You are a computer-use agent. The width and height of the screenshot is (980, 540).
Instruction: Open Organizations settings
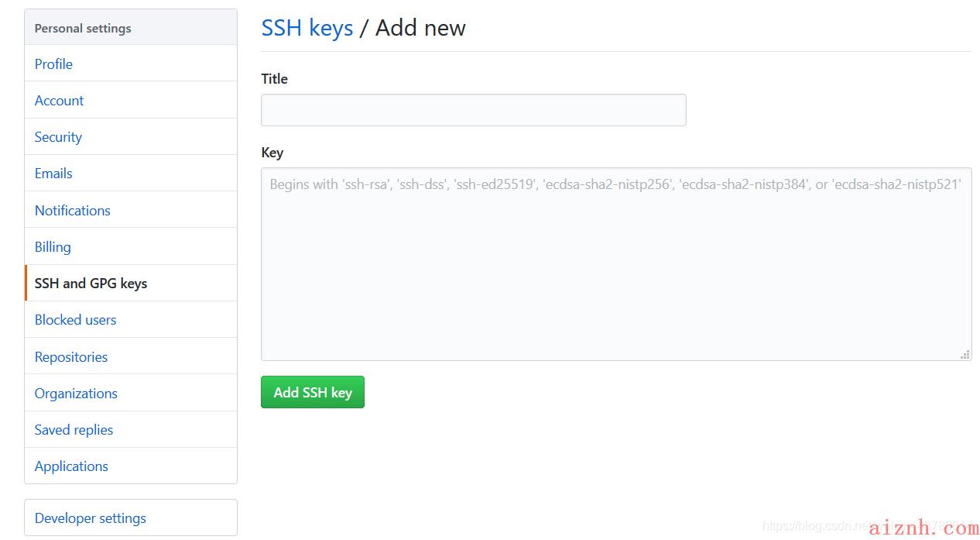131,393
